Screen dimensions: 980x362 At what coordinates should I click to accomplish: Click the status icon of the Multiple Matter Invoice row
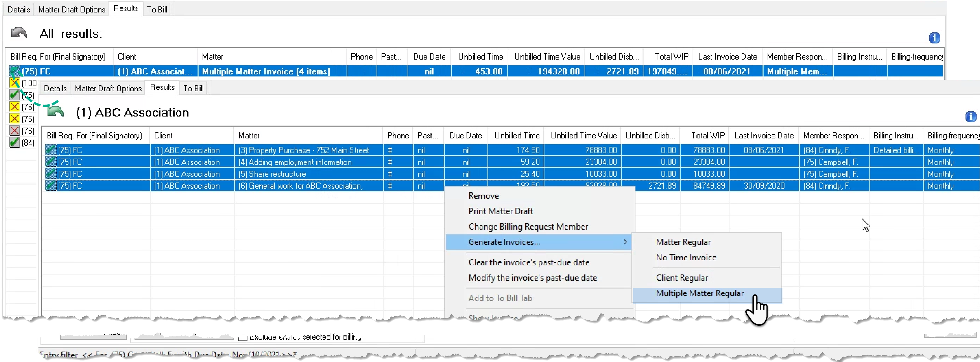(14, 71)
